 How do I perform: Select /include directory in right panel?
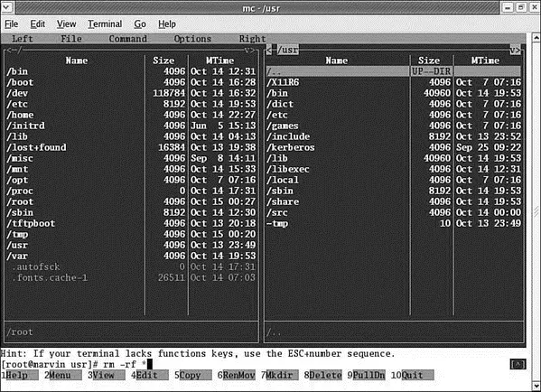pos(393,136)
